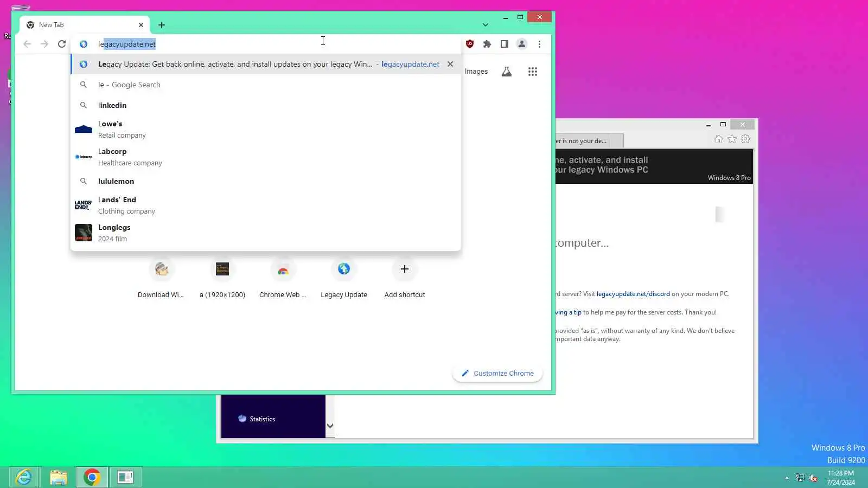
Task: Open the uBlock Origin extension icon
Action: [x=470, y=44]
